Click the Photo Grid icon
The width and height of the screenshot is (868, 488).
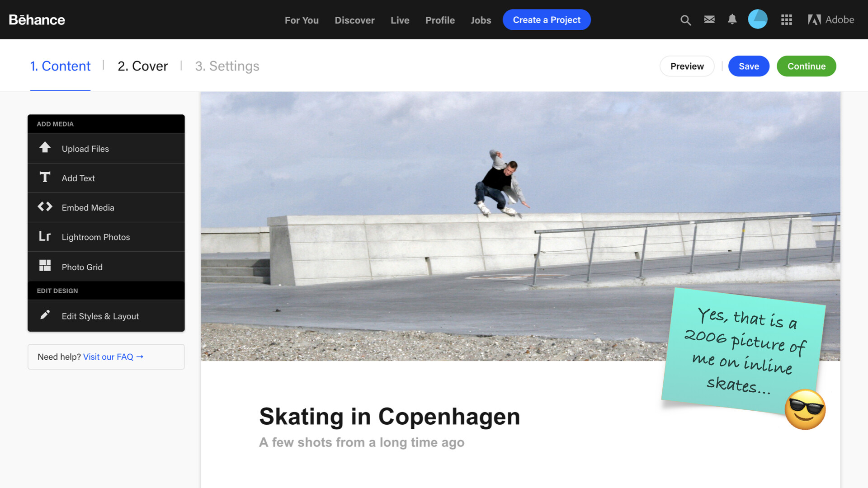pyautogui.click(x=45, y=266)
